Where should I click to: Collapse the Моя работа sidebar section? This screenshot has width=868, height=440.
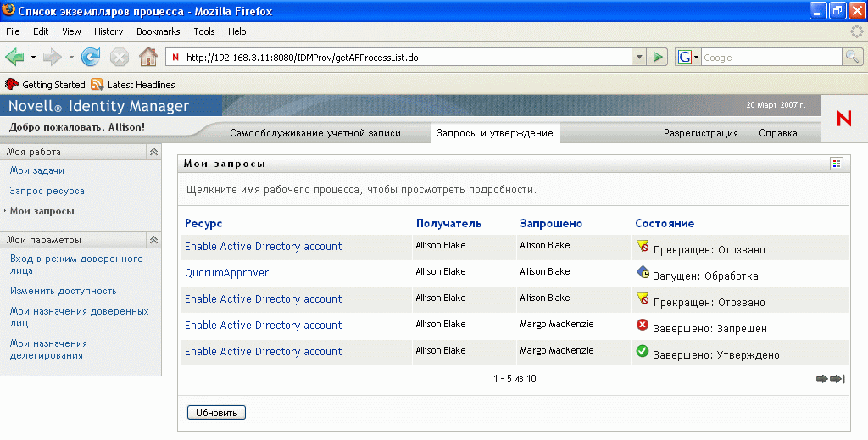[153, 152]
